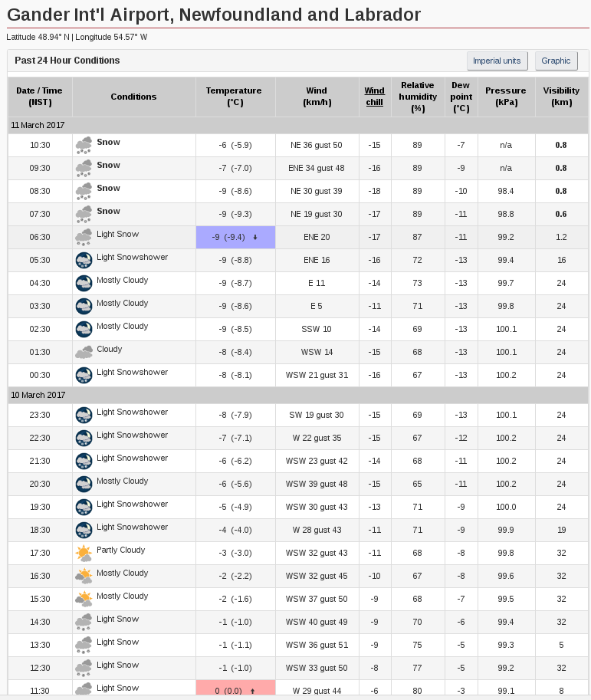Screen dimensions: 591x700
Task: Click the Mostly Cloudy sun icon at 15:30
Action: [x=84, y=599]
